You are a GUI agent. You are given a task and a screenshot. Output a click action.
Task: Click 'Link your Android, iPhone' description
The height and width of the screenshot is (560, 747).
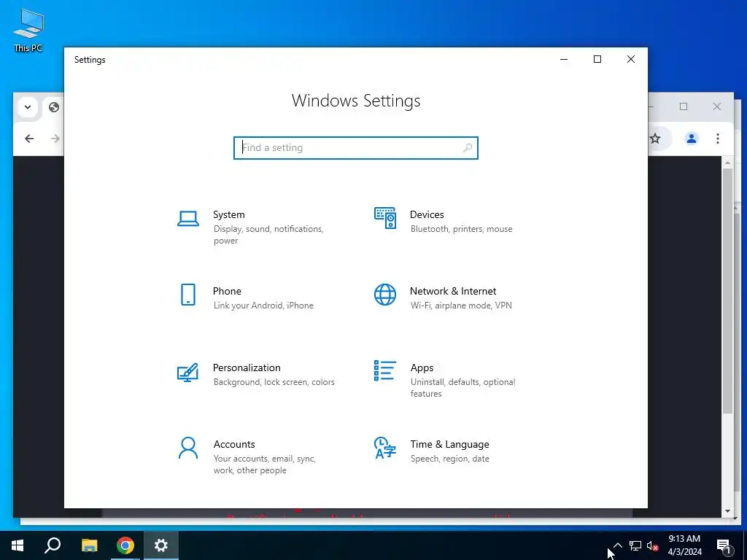click(x=263, y=306)
